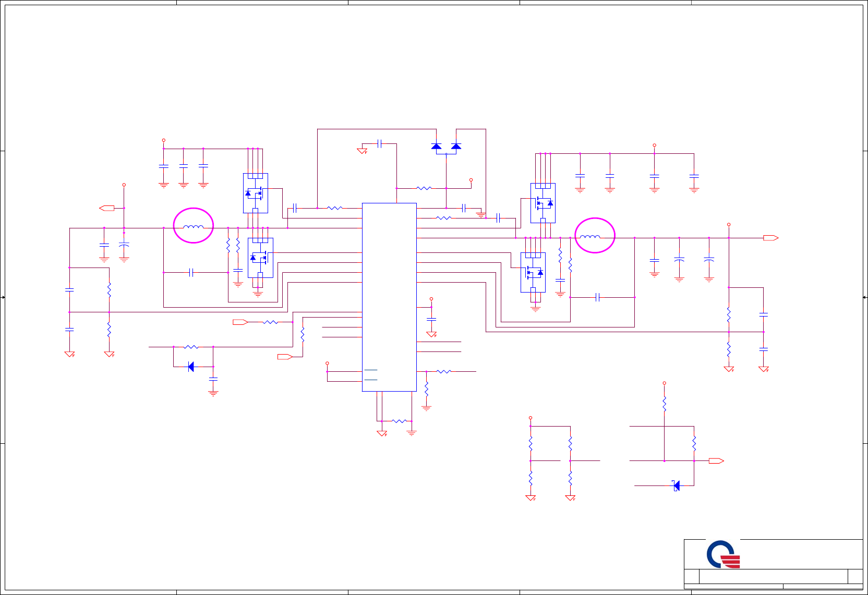
Task: Select the diode beside the bottom-left resistor
Action: point(191,367)
